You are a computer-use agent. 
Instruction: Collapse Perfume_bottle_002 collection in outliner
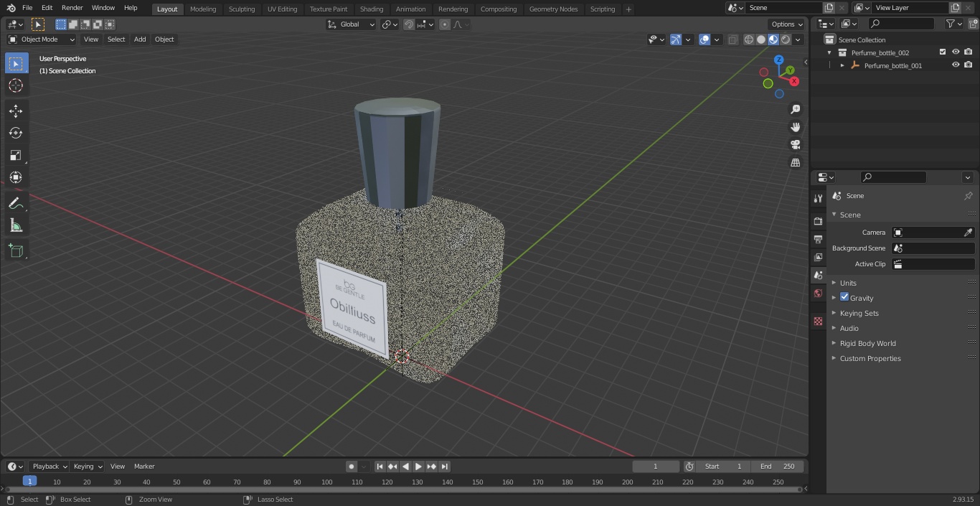(829, 52)
